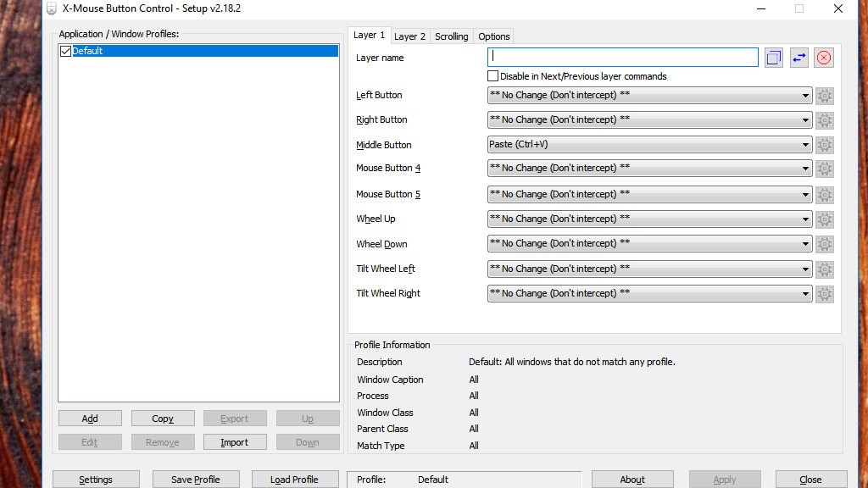The image size is (868, 488).
Task: Enable Disable in Next/Previous layer commands
Action: point(492,75)
